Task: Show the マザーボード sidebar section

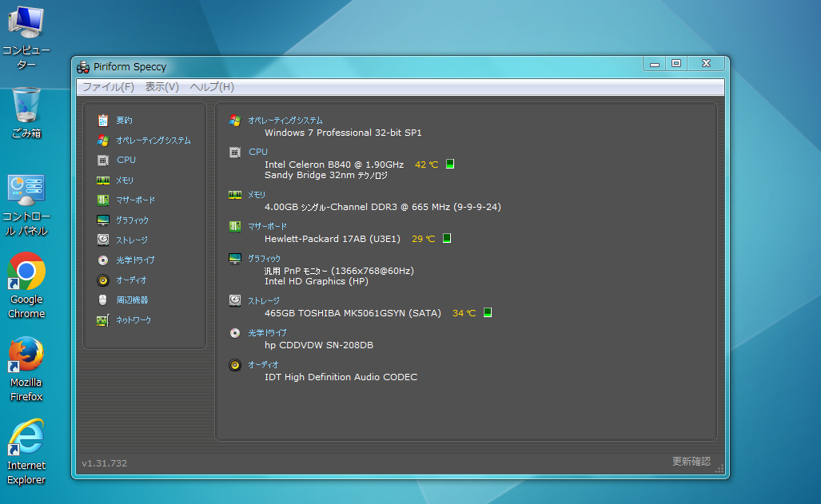Action: click(136, 200)
